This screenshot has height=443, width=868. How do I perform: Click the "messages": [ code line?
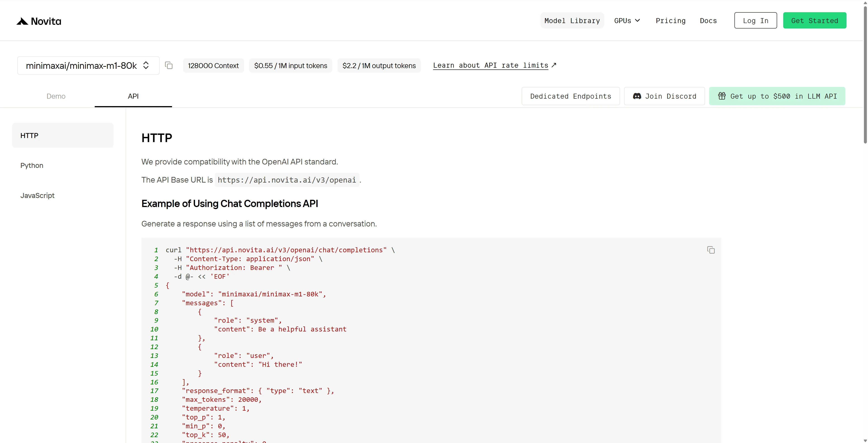coord(208,303)
